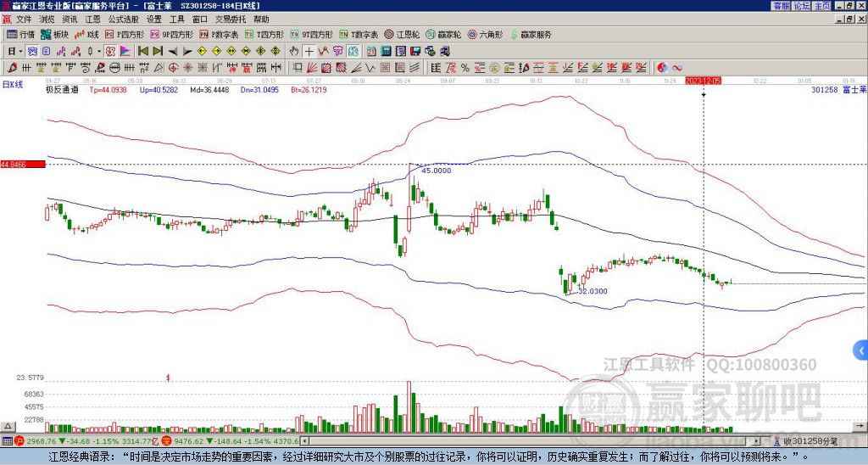
Task: Step chart right with black arrow icon
Action: [x=187, y=52]
